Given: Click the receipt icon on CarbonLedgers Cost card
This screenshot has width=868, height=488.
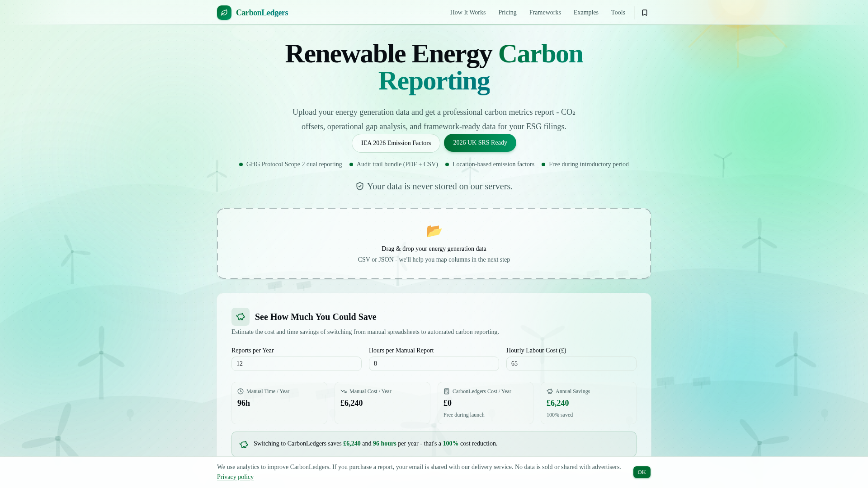Looking at the screenshot, I should coord(447,391).
